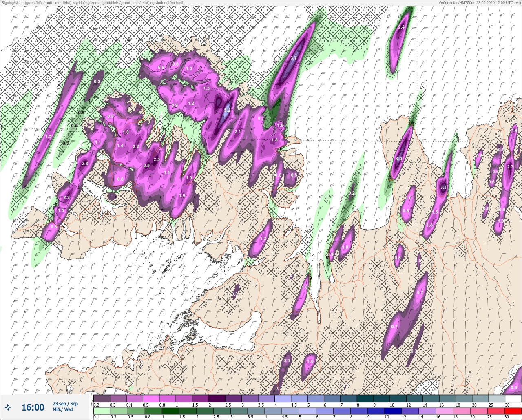Viewport: 522px width, 420px height.
Task: Click the '23.sep./ Sep' date label
Action: tap(65, 404)
